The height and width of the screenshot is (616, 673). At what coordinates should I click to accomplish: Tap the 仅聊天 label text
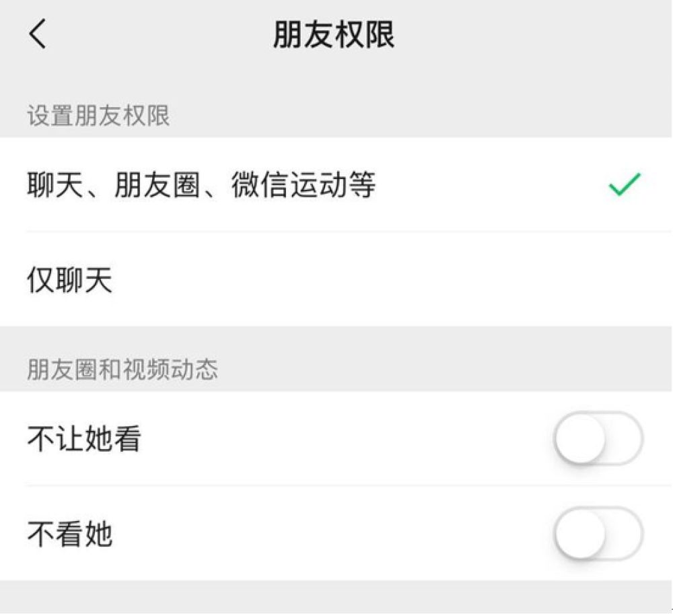pyautogui.click(x=70, y=279)
